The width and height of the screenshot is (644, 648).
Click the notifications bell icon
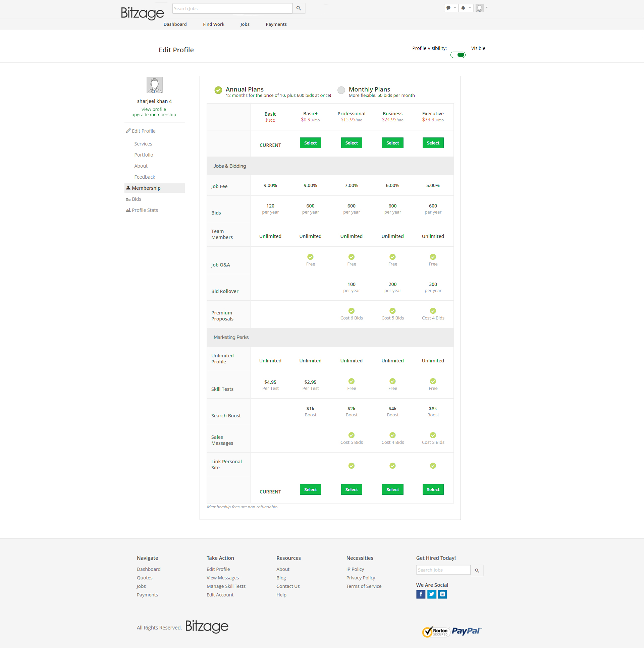coord(463,8)
